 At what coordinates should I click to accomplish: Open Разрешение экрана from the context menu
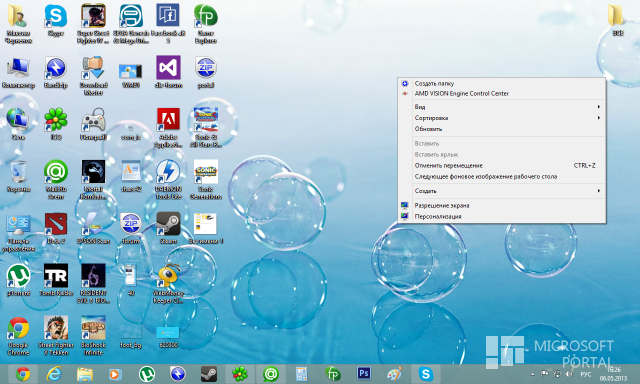502,205
